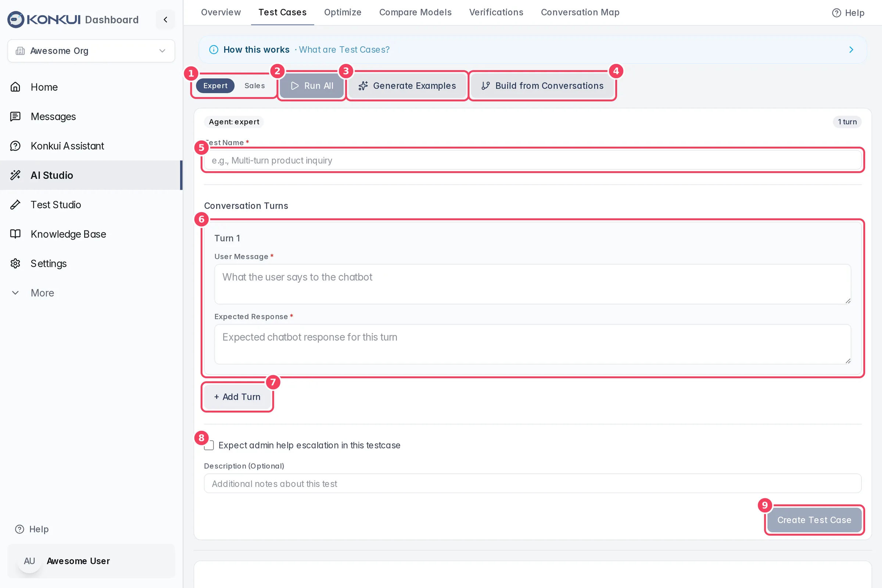Click the Konkui robot logo icon
This screenshot has height=588, width=882.
16,19
